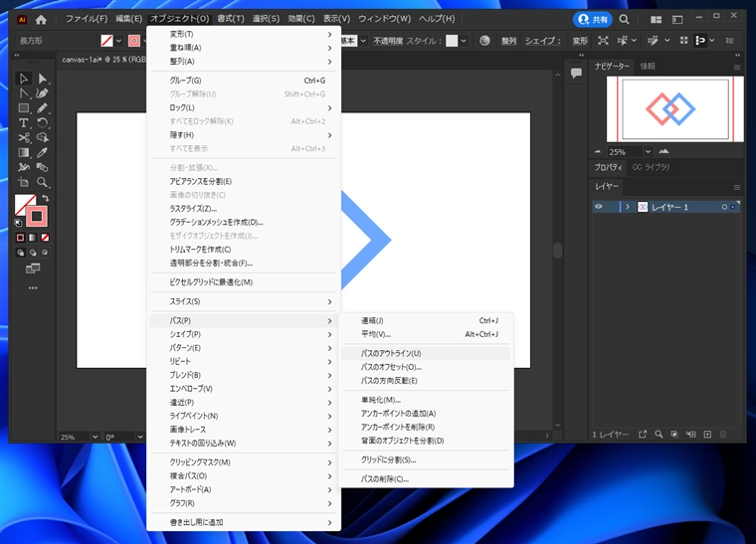Select the Scissors tool
This screenshot has width=756, height=544.
tap(23, 138)
